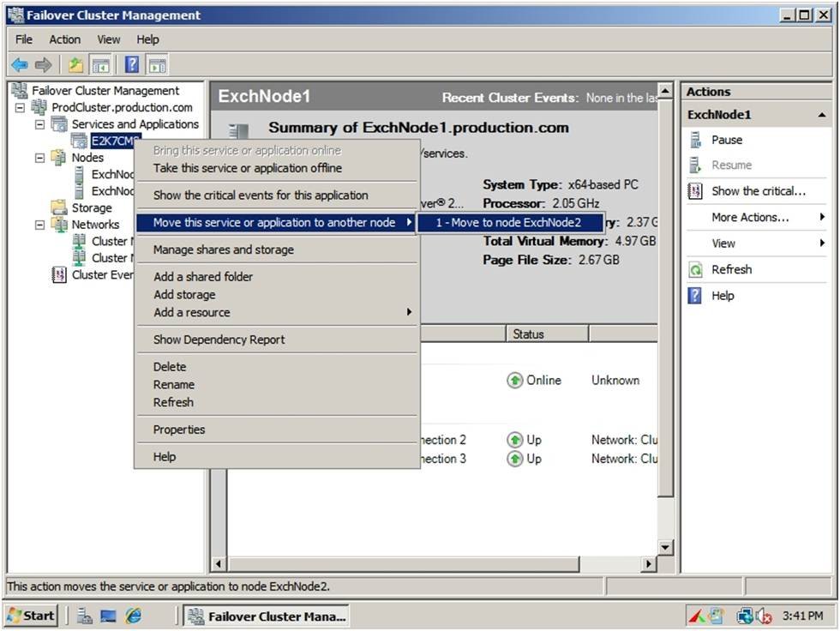840x631 pixels.
Task: Click the network icon in the system tray
Action: click(745, 615)
